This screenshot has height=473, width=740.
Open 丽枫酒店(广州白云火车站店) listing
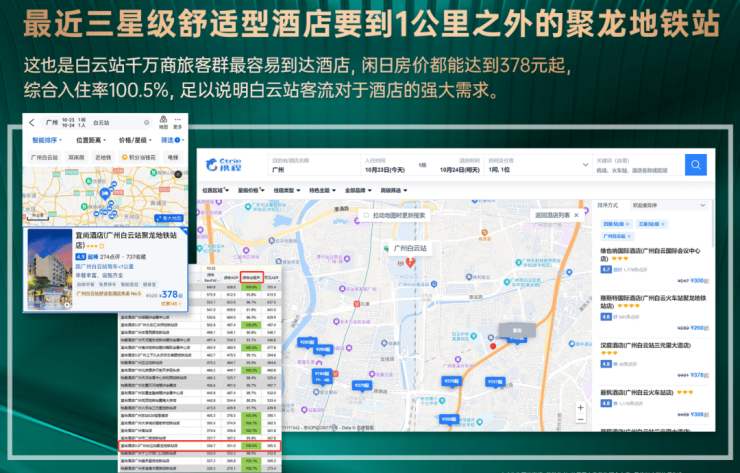pyautogui.click(x=637, y=392)
